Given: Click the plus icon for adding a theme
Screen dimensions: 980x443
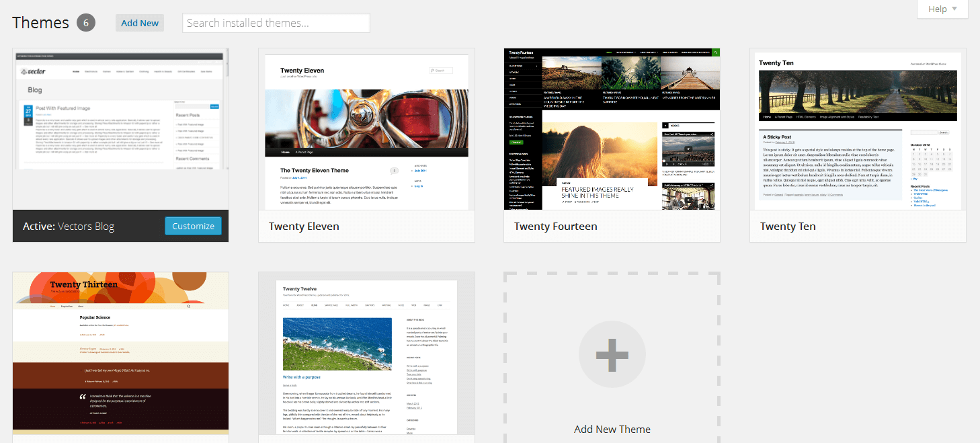Looking at the screenshot, I should (x=612, y=355).
